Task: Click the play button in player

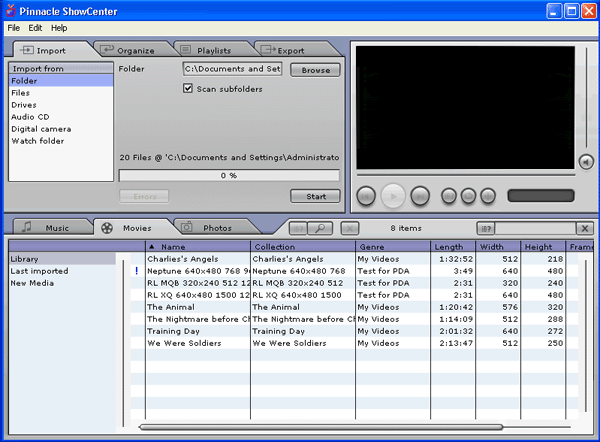Action: click(x=393, y=196)
